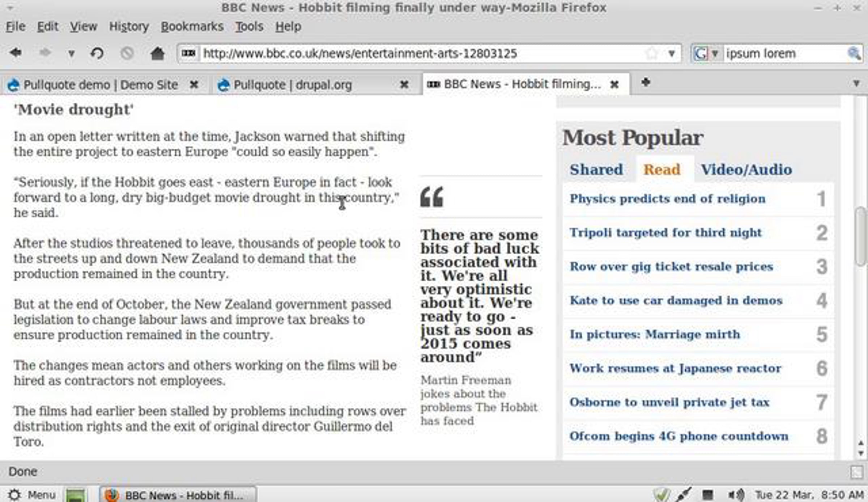Open the Tools menu

click(249, 26)
